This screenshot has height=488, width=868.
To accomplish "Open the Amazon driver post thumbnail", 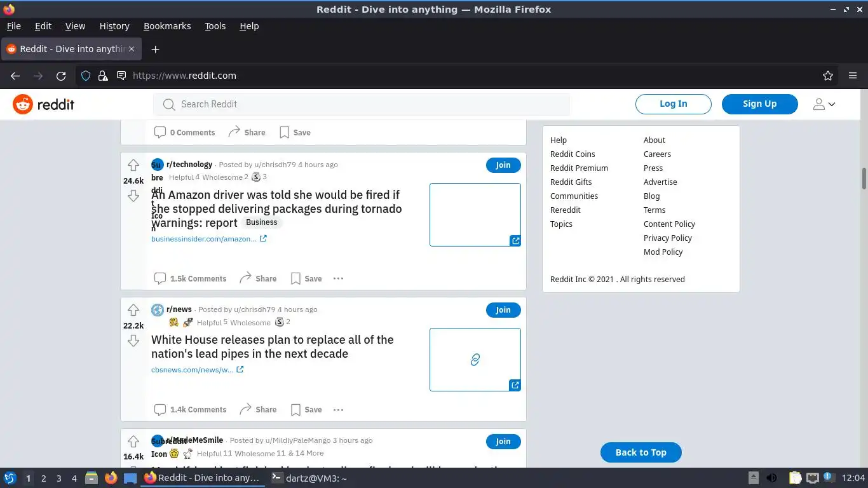I will coord(475,215).
